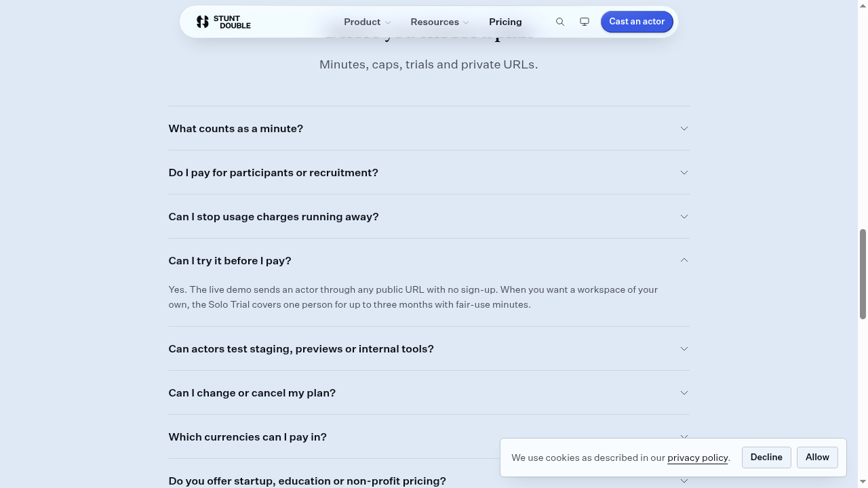Click the Cast an actor button
The width and height of the screenshot is (868, 488).
point(637,22)
